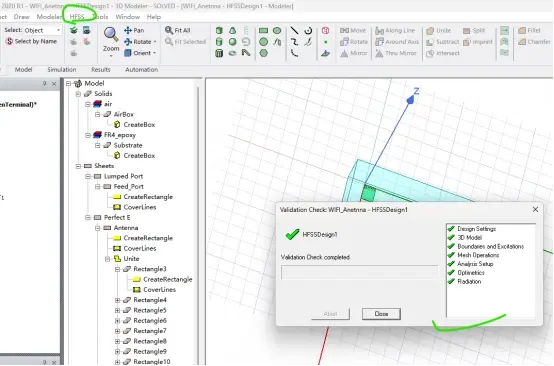Screen dimensions: 554x366
Task: Select the Draw Sphere tool
Action: pyautogui.click(x=232, y=42)
